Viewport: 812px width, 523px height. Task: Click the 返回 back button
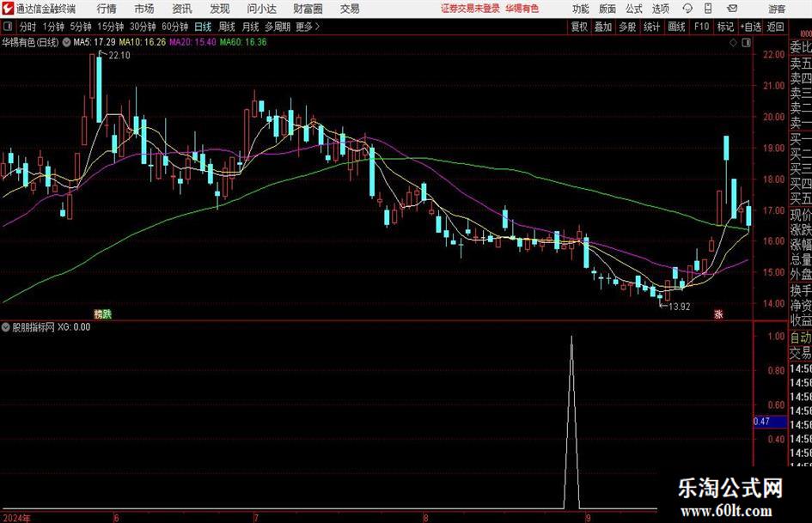click(x=775, y=27)
